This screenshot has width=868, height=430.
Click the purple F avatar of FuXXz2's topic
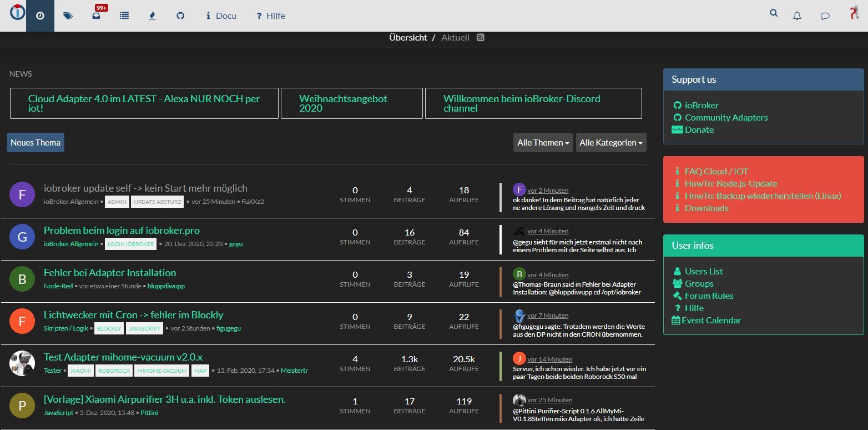[x=22, y=194]
